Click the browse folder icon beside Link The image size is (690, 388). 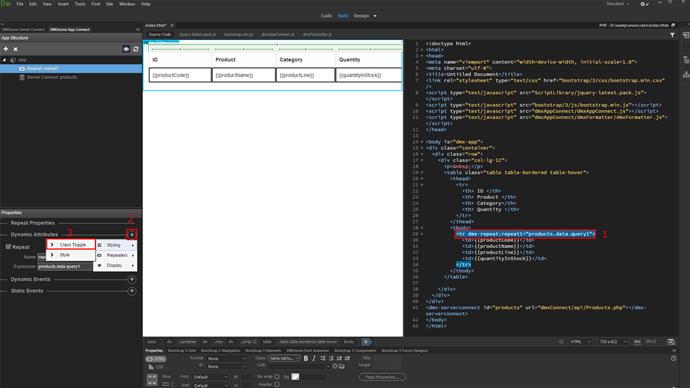click(x=341, y=366)
